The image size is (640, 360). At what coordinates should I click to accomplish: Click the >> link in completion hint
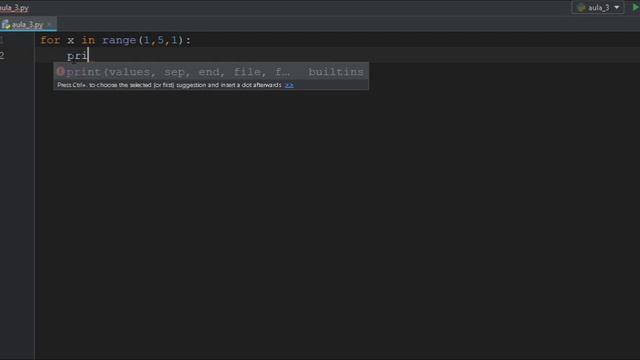[x=289, y=85]
